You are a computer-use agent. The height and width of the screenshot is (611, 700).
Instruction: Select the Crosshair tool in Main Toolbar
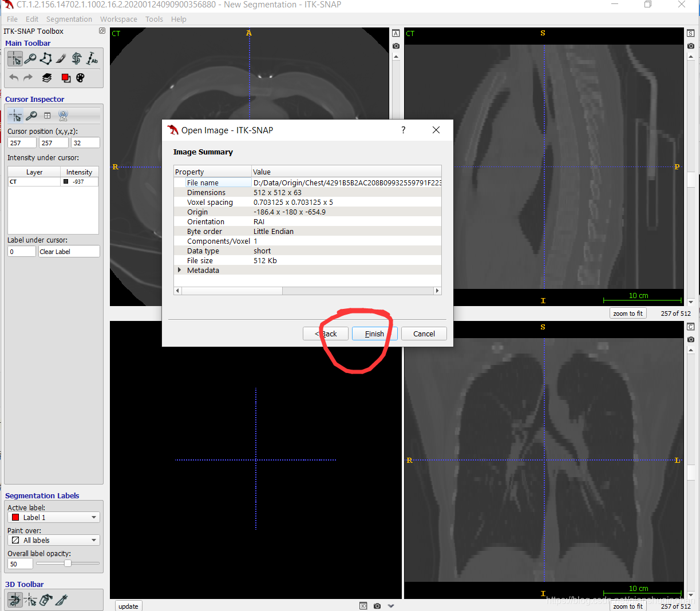[15, 58]
